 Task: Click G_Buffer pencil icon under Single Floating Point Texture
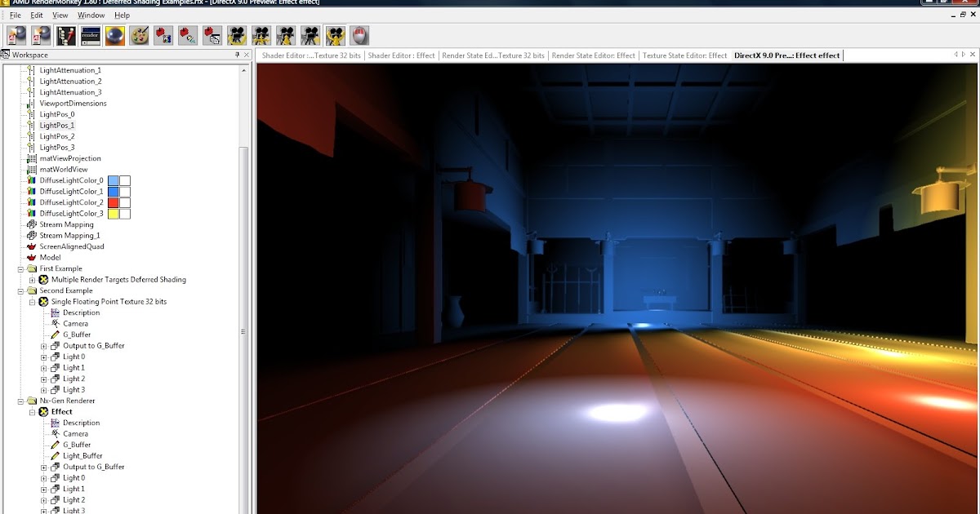click(x=56, y=335)
